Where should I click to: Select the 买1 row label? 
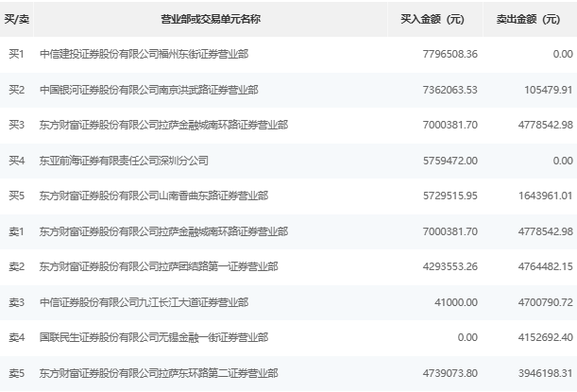[x=17, y=54]
